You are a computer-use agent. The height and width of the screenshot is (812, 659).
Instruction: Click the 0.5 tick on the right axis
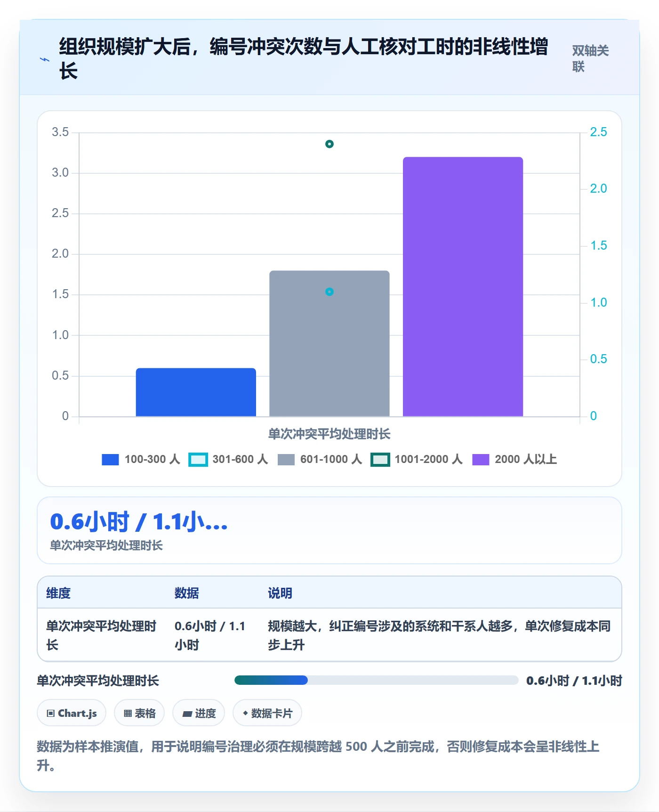[x=599, y=359]
